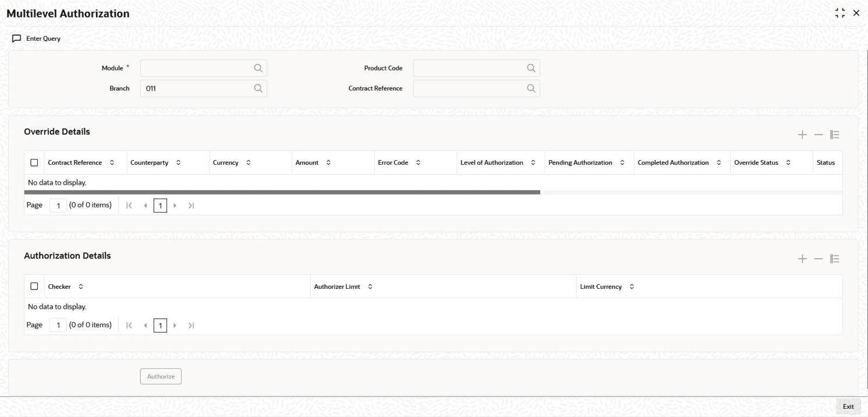Sort by Amount column
This screenshot has height=417, width=868.
(x=328, y=162)
